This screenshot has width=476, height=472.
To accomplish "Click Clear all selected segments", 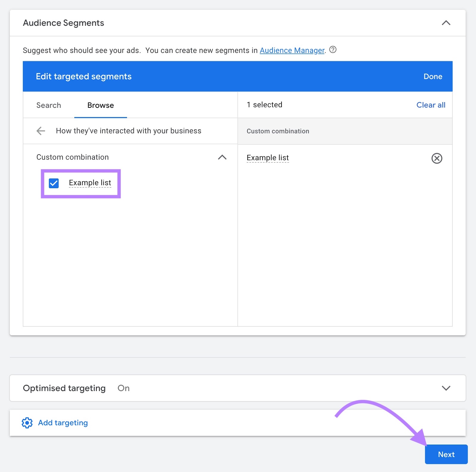I will [x=430, y=105].
